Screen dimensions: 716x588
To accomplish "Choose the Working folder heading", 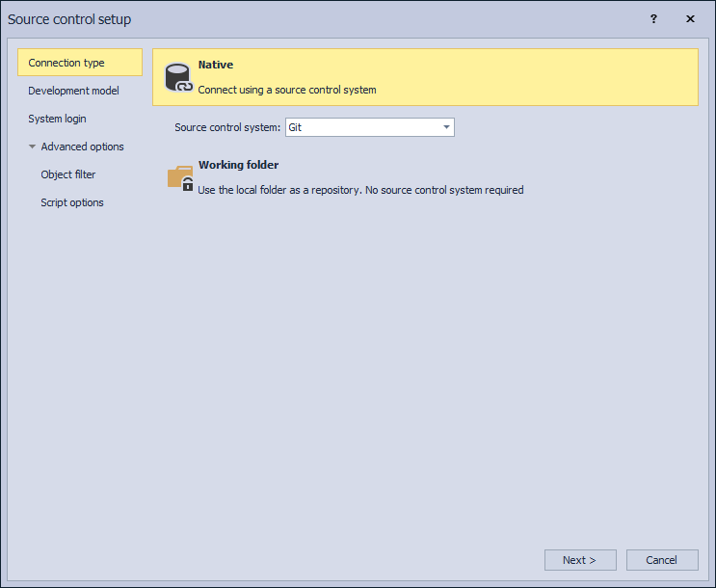I will coord(238,165).
